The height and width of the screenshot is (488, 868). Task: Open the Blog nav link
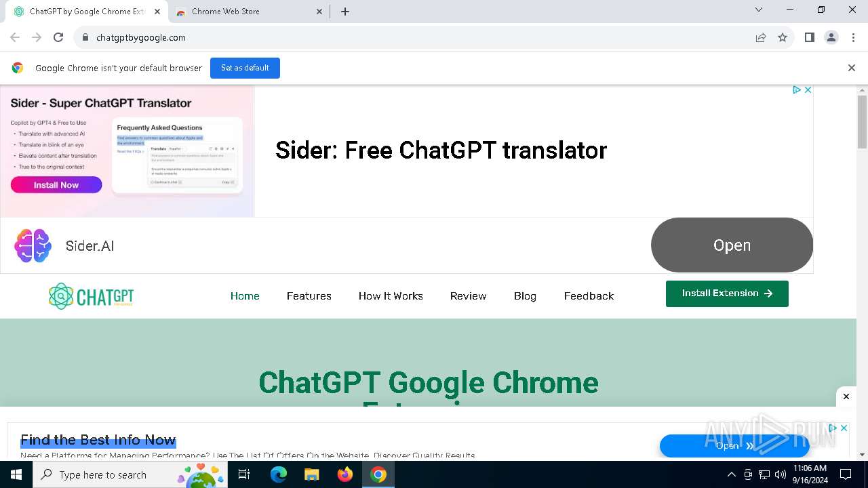(525, 296)
